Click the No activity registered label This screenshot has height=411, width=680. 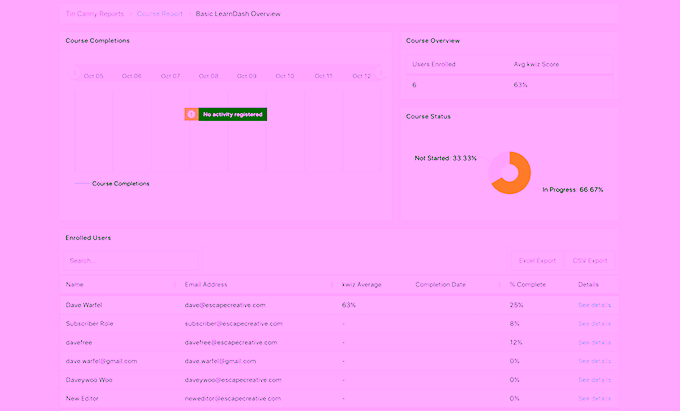click(232, 114)
